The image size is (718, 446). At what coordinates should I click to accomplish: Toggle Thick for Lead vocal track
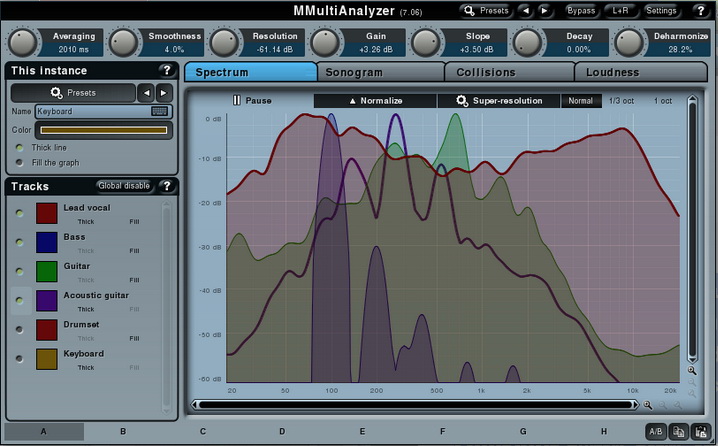click(86, 222)
